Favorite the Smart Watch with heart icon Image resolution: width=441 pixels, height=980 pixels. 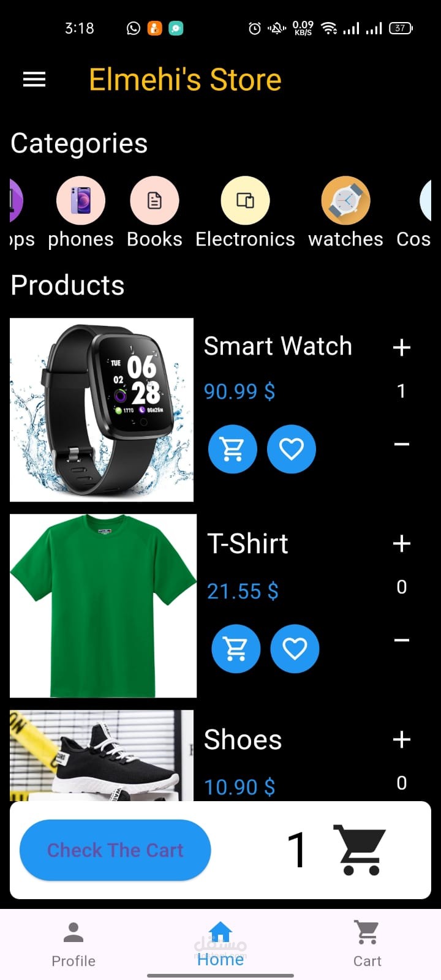(292, 449)
